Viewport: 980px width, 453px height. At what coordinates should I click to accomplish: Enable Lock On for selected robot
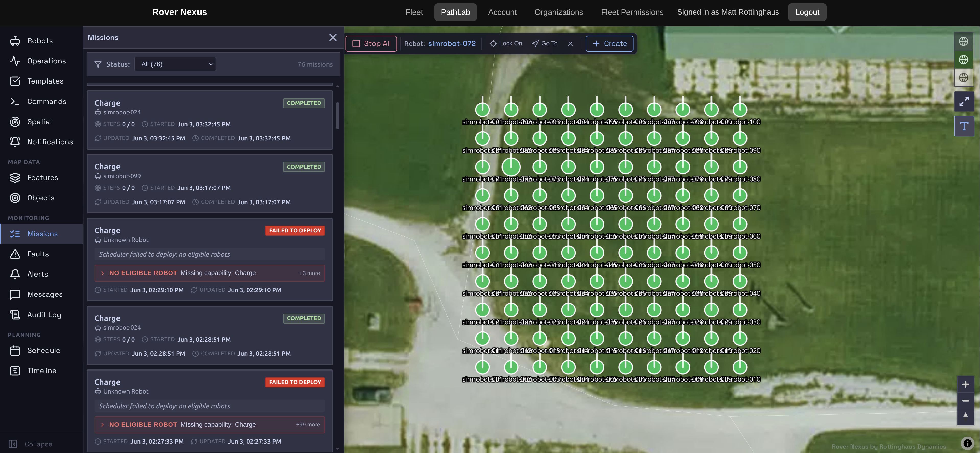coord(506,44)
